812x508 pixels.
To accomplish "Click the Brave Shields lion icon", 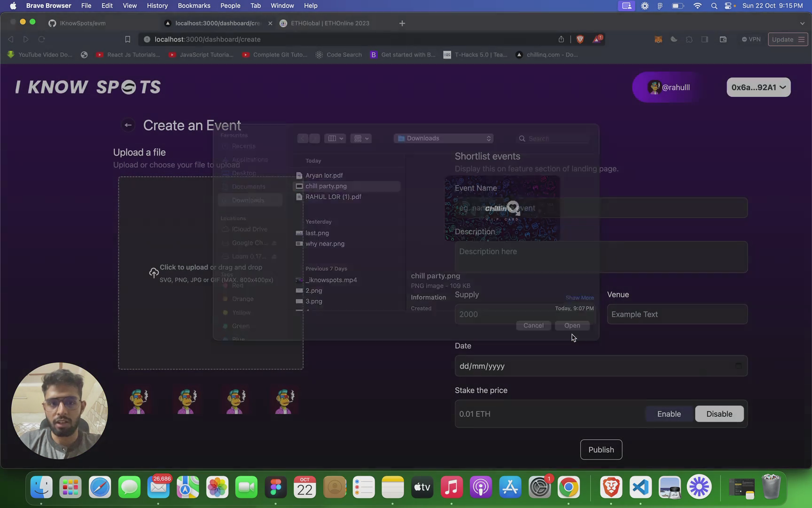I will [x=580, y=40].
